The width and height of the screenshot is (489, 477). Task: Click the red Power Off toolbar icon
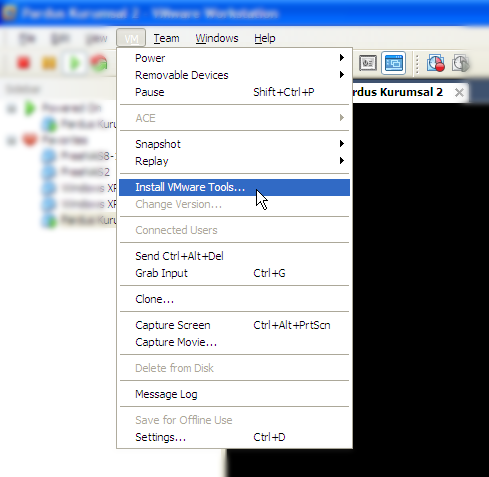point(23,63)
